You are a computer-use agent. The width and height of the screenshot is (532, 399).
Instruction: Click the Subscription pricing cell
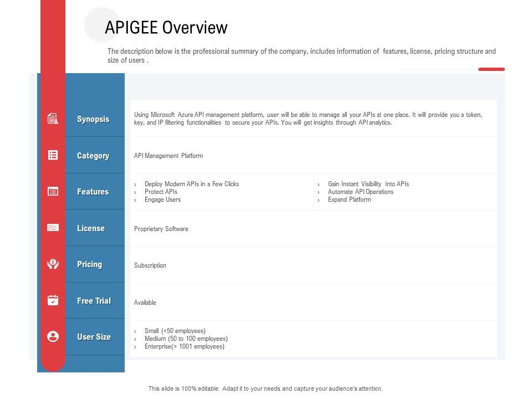pyautogui.click(x=150, y=265)
